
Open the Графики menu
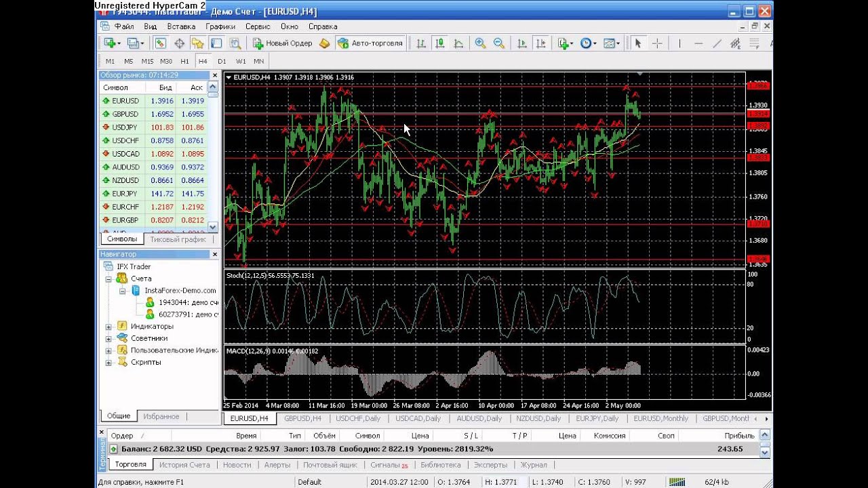pyautogui.click(x=221, y=26)
